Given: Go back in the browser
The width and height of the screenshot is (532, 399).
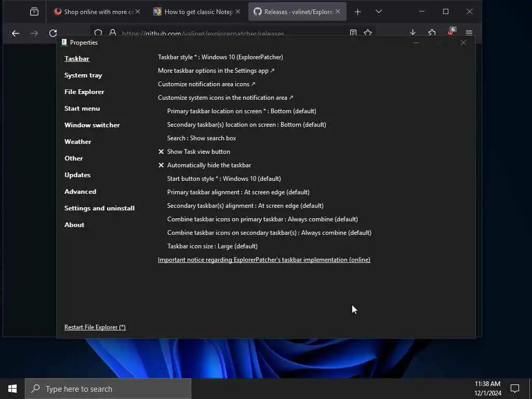Looking at the screenshot, I should [16, 33].
